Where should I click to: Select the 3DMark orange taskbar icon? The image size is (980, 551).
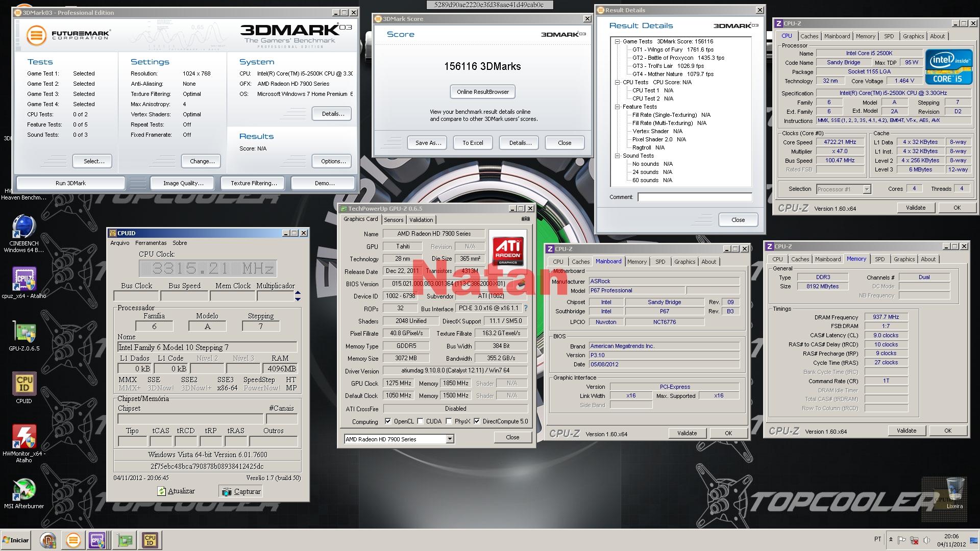click(73, 540)
